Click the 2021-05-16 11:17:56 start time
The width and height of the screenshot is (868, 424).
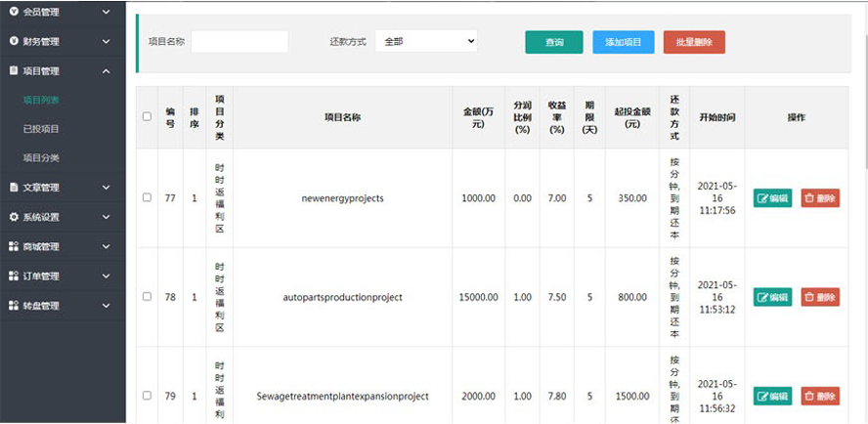tap(716, 198)
